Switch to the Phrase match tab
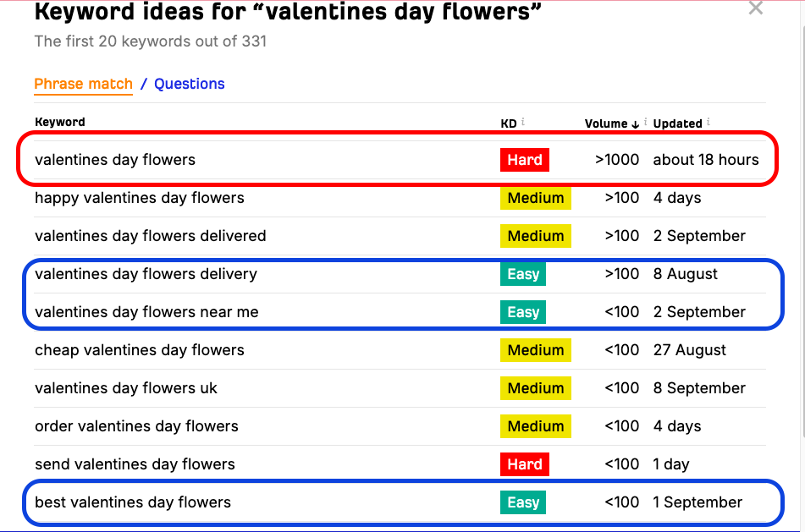Screen dimensions: 805x532 click(x=83, y=84)
